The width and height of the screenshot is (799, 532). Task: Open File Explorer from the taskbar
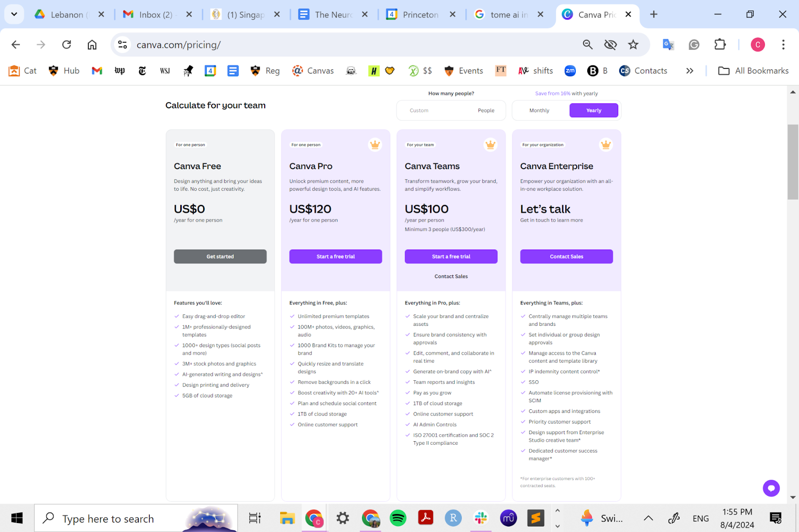coord(287,519)
